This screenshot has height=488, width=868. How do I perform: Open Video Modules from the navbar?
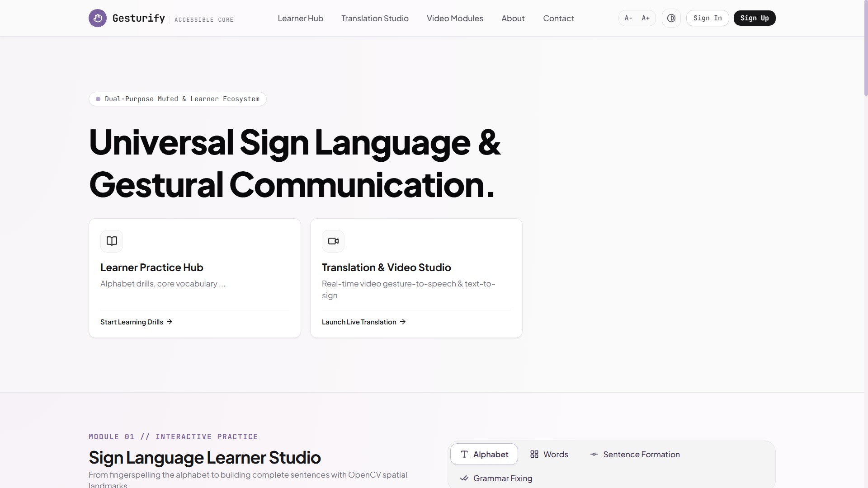coord(455,18)
